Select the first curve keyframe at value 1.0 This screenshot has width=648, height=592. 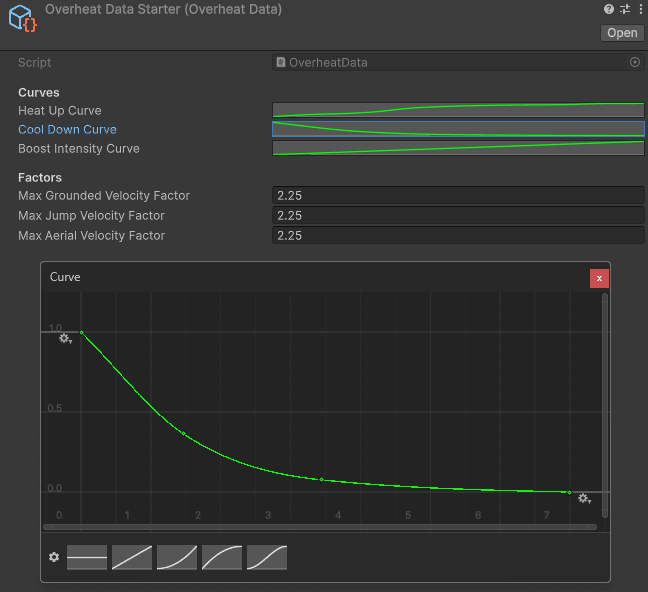click(x=81, y=332)
